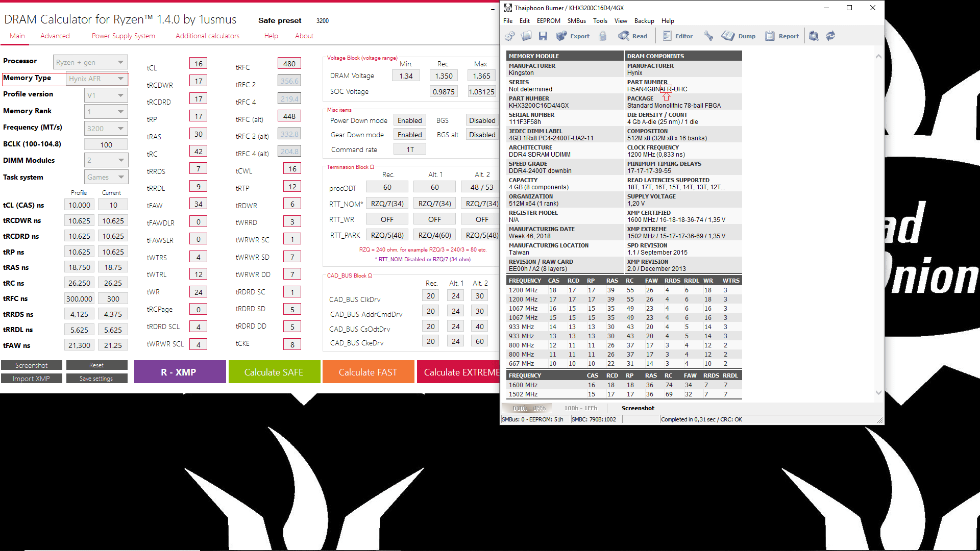
Task: Click the magnifier search icon after Report
Action: pyautogui.click(x=814, y=36)
